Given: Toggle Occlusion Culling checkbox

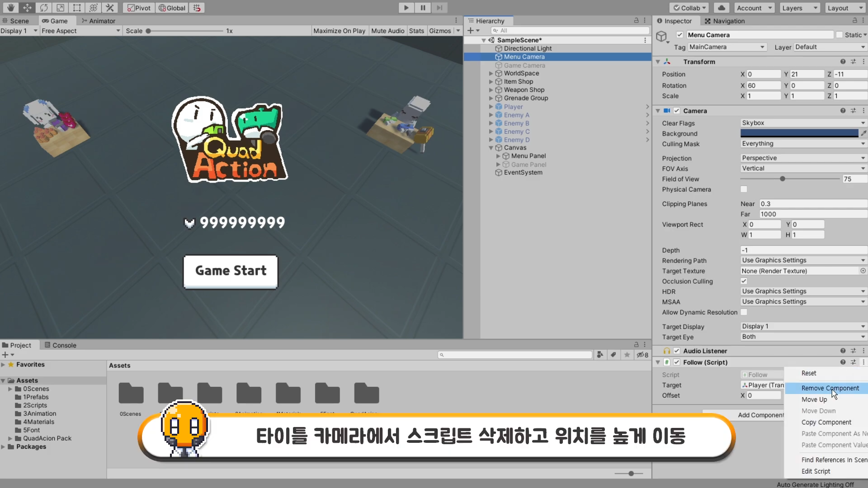Looking at the screenshot, I should click(x=744, y=281).
